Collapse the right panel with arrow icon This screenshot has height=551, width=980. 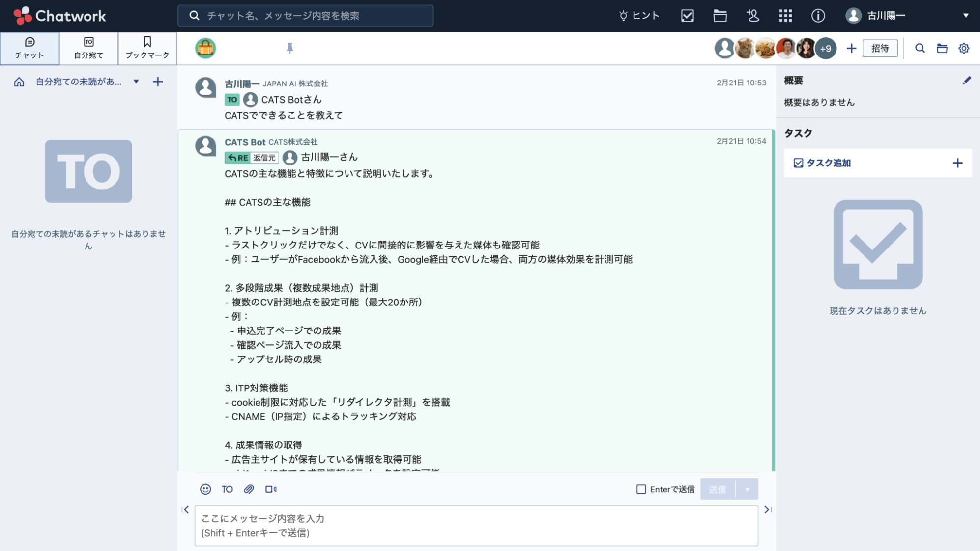coord(768,510)
